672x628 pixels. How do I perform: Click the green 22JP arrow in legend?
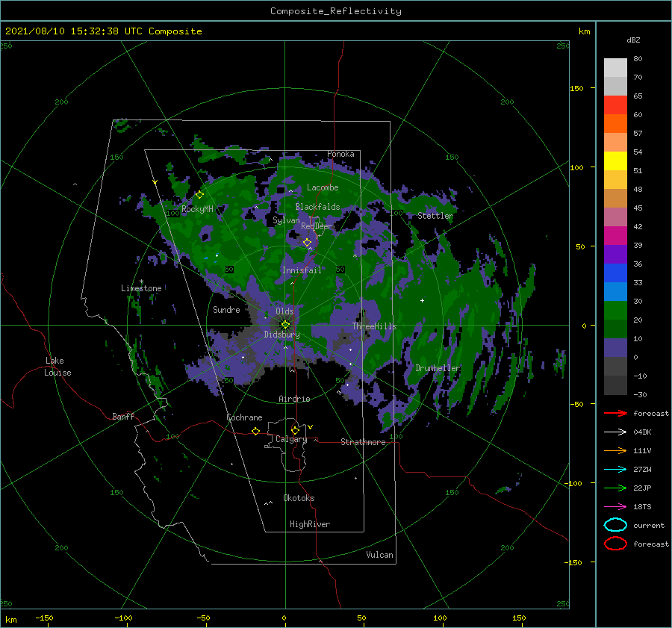615,488
